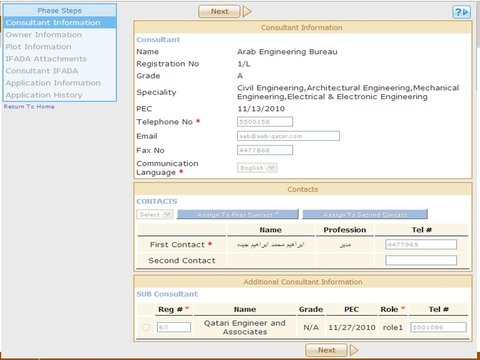The height and width of the screenshot is (360, 480).
Task: Open Owner Information phase step
Action: pos(44,35)
